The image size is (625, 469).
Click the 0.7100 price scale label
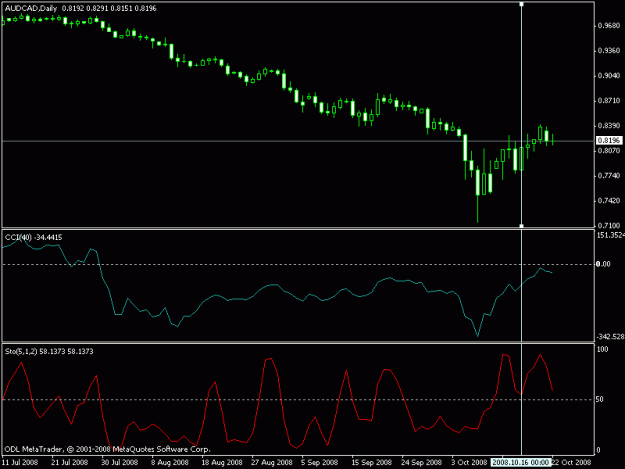pos(609,226)
